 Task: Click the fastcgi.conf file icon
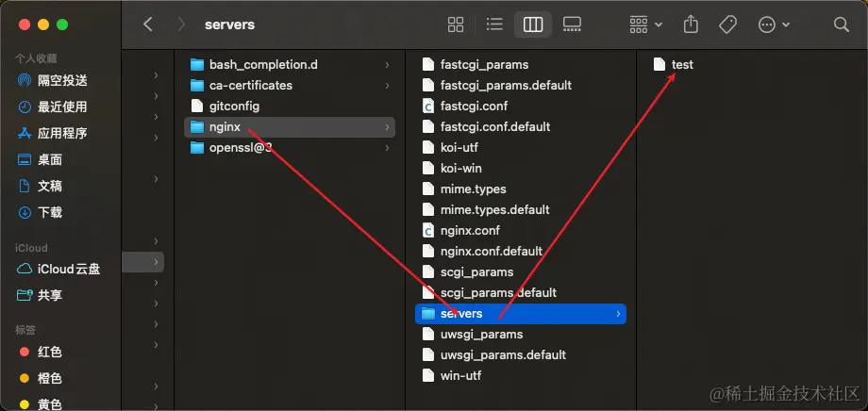(428, 106)
